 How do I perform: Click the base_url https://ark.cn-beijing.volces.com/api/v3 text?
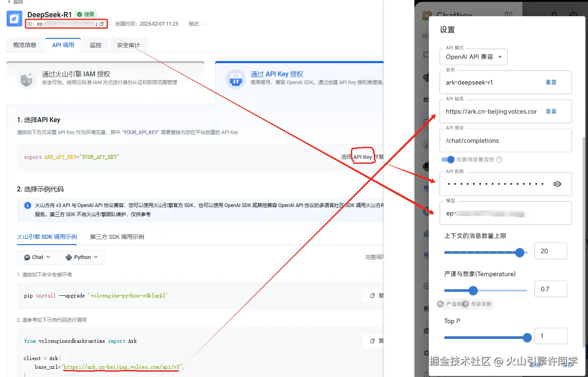point(122,367)
